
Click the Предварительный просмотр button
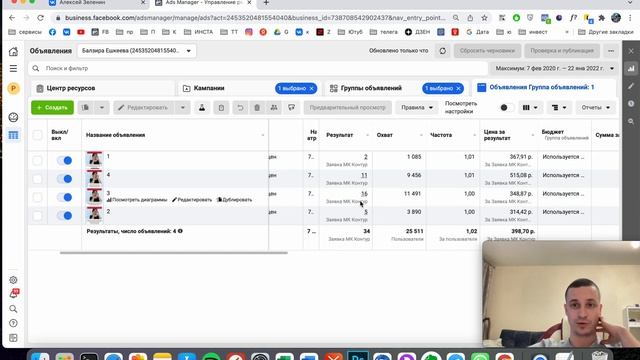347,107
